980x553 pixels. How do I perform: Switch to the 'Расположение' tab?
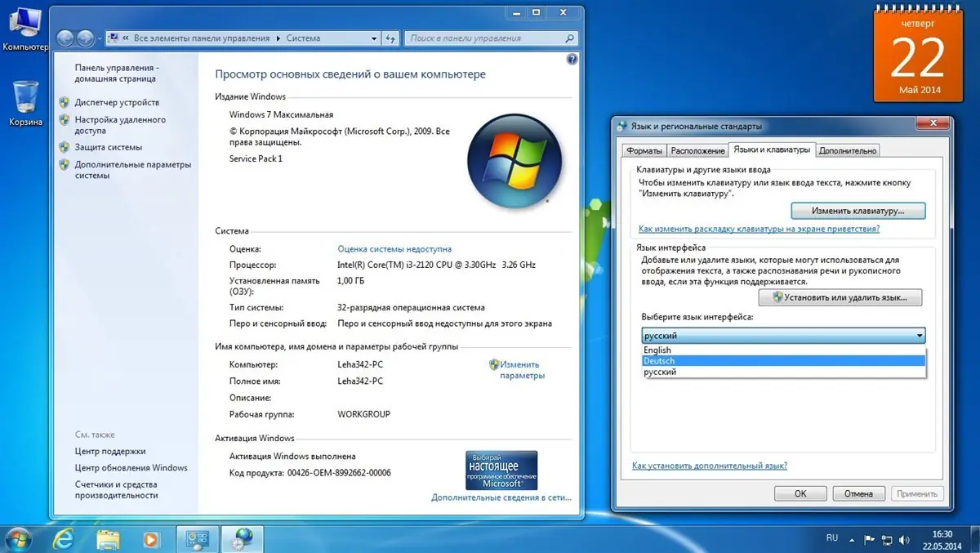(698, 150)
